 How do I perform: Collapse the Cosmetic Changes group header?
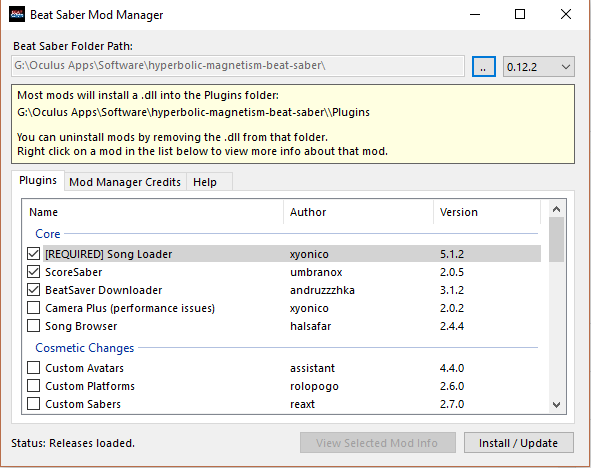click(x=85, y=348)
